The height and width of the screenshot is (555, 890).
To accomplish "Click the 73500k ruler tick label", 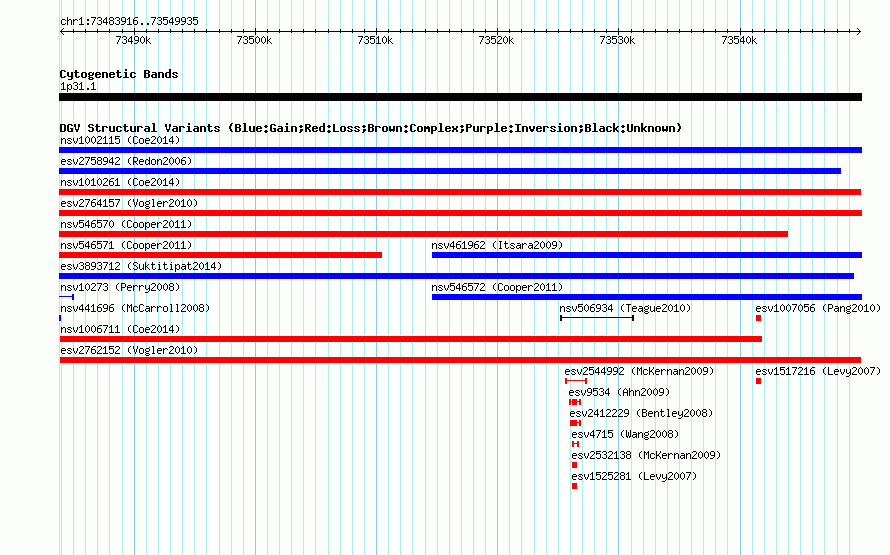I will 254,40.
